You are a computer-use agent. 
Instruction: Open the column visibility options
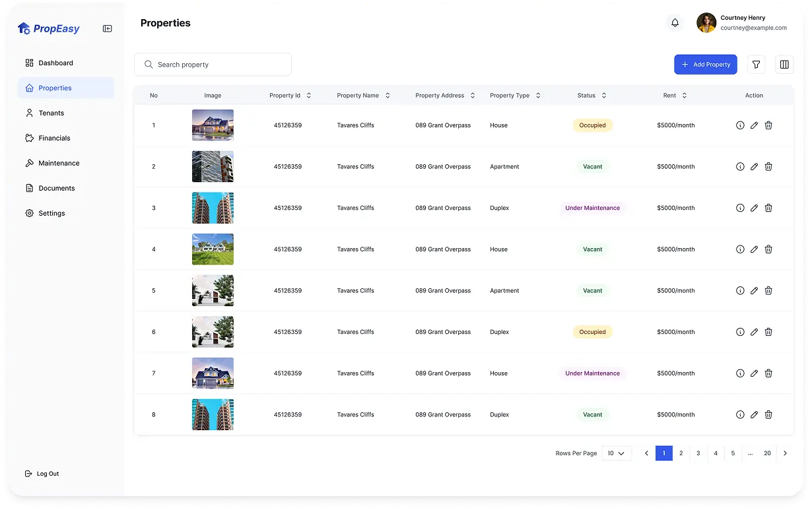(x=784, y=64)
